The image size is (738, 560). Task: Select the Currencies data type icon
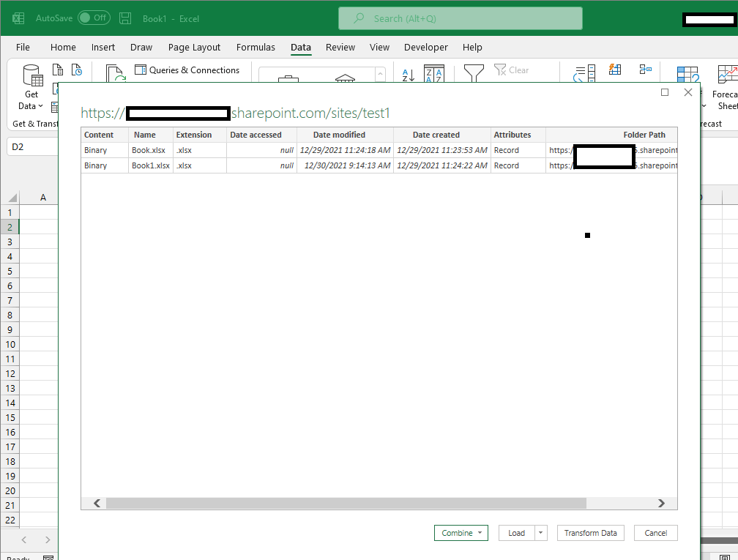288,78
